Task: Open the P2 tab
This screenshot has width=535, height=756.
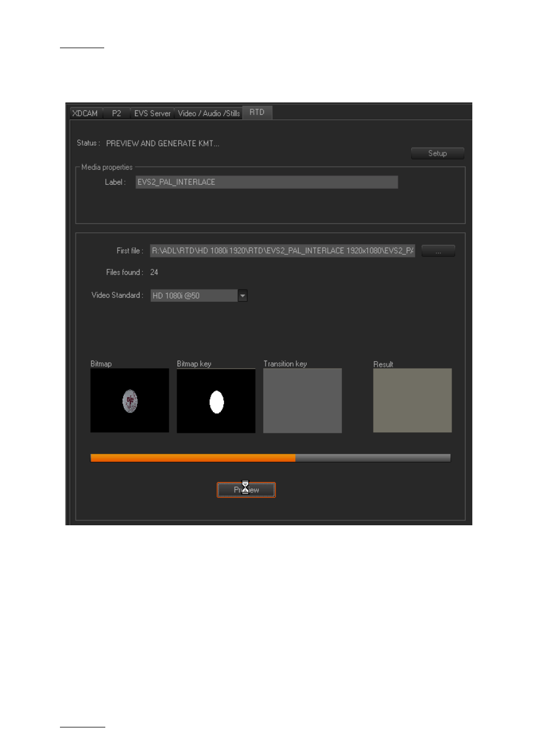Action: pos(117,113)
